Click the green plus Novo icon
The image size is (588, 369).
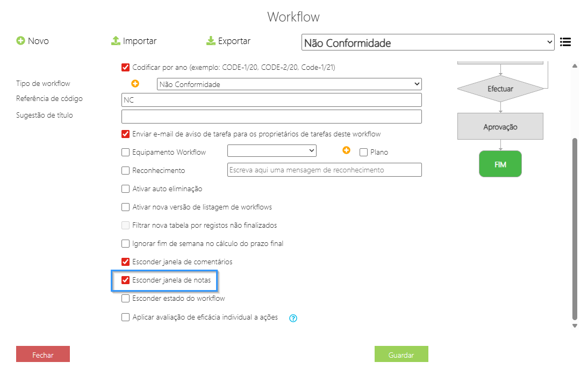click(x=20, y=40)
